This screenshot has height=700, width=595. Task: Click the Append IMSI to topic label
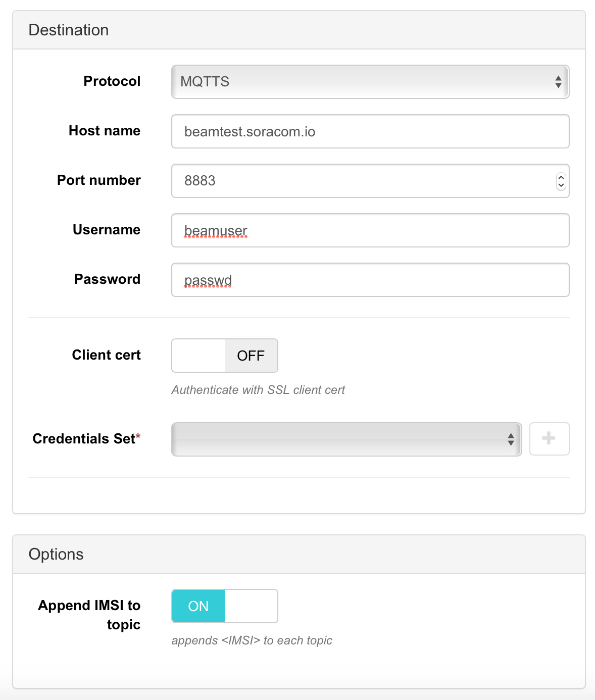point(89,615)
